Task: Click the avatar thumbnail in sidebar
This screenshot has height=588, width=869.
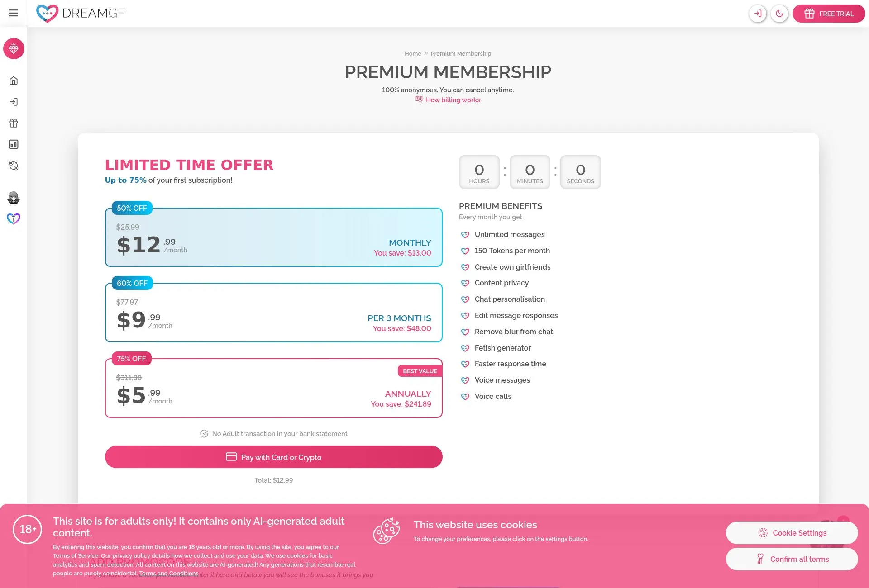Action: 14,198
